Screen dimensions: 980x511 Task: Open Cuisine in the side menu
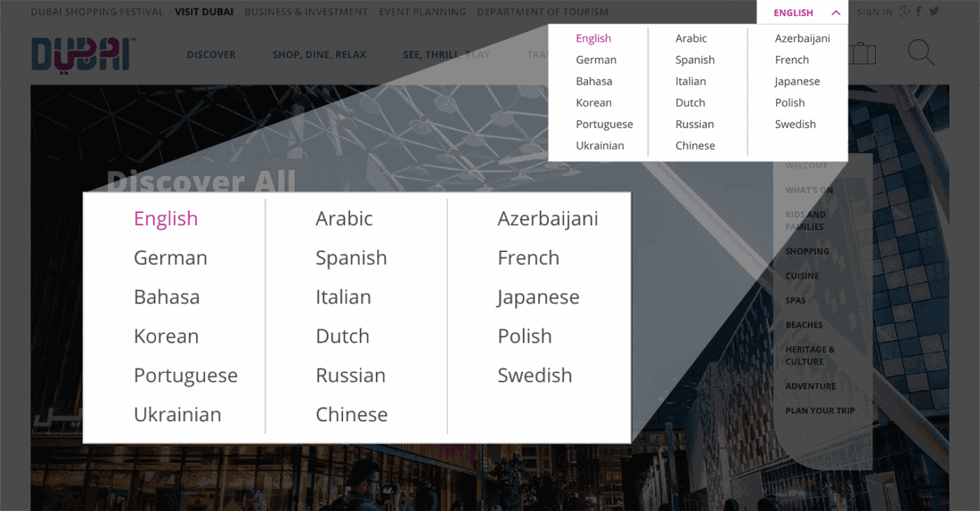point(802,276)
